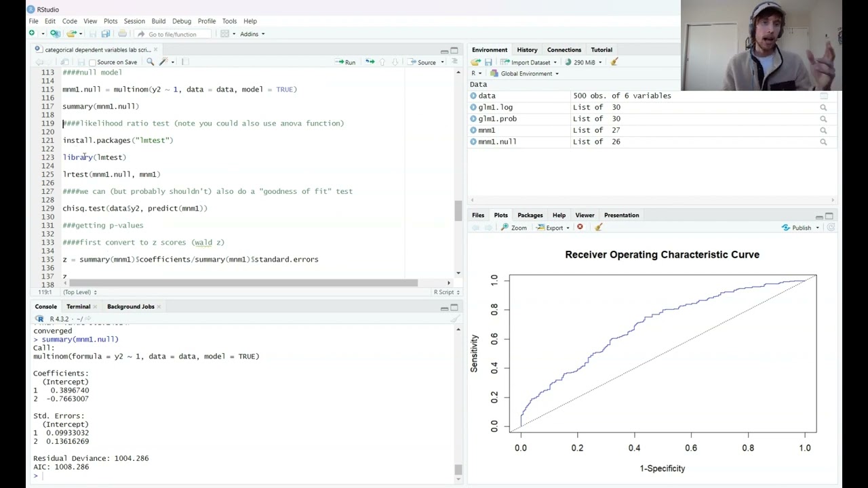Switch to the Packages tab
The height and width of the screenshot is (488, 868).
530,215
